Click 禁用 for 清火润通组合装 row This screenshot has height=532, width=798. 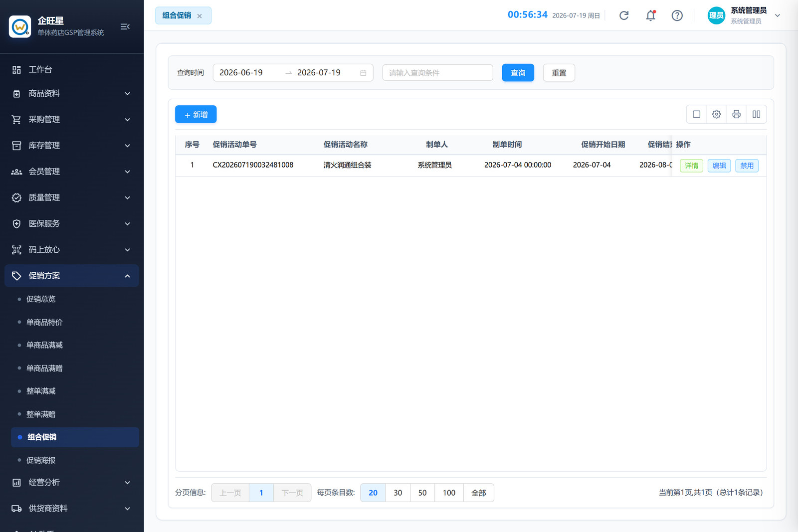click(747, 166)
